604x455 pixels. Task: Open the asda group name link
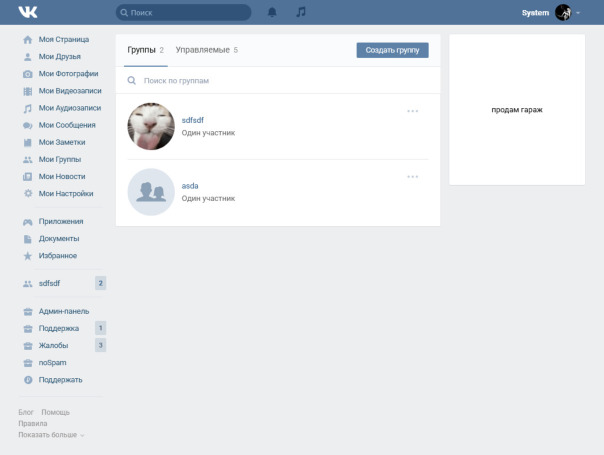click(190, 186)
